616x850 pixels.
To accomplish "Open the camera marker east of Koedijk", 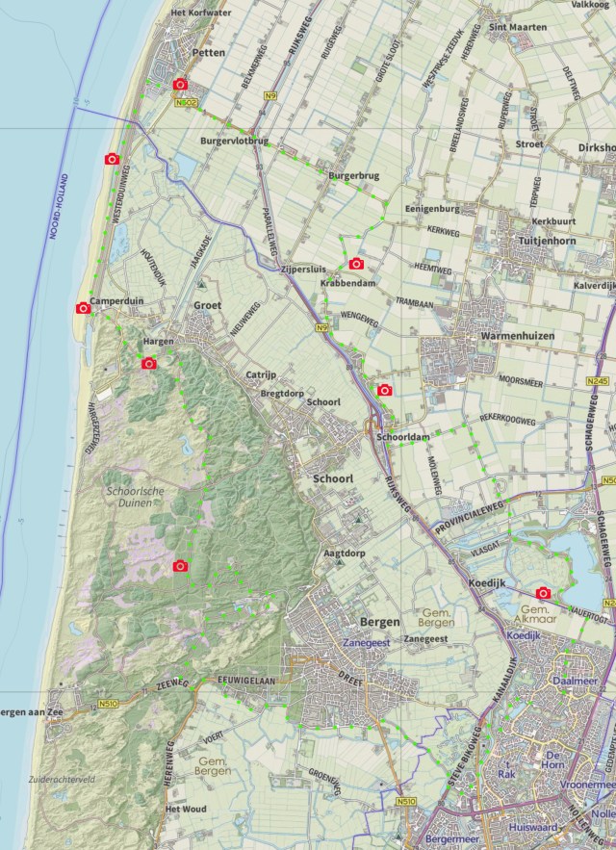I will pos(543,593).
